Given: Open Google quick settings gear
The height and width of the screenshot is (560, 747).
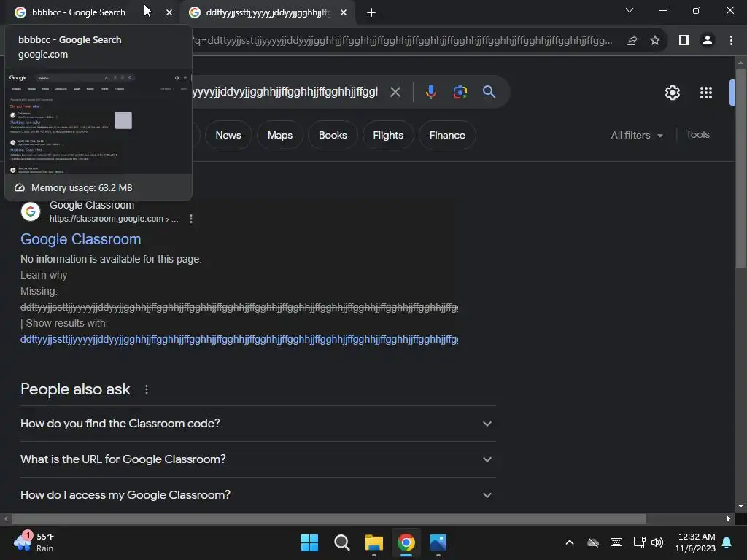Looking at the screenshot, I should pyautogui.click(x=672, y=93).
